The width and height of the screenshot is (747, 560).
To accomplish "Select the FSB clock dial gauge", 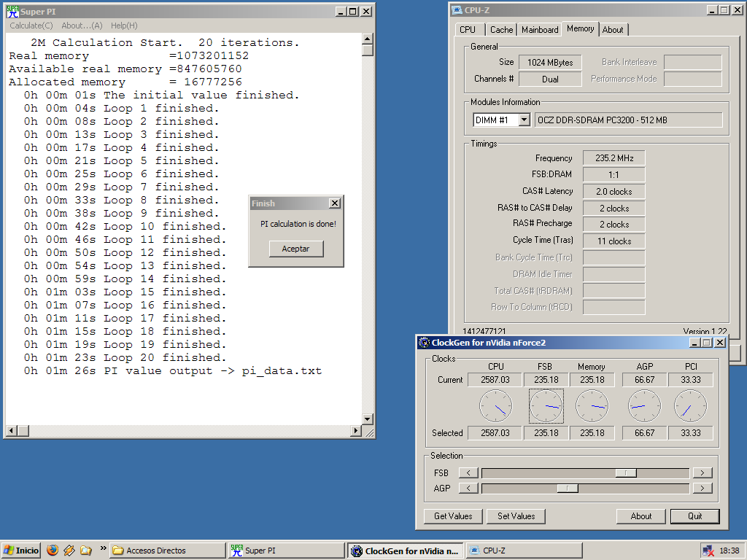I will (546, 406).
